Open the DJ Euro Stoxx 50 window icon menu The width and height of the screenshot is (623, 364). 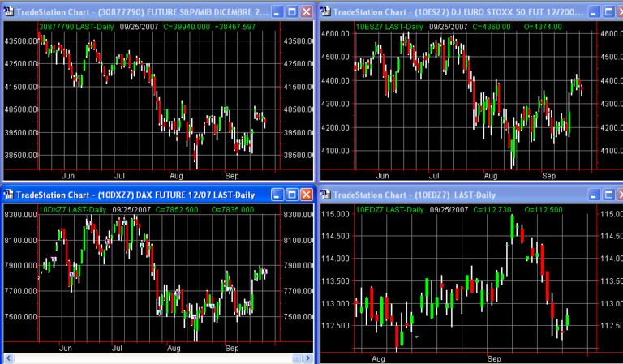click(328, 12)
